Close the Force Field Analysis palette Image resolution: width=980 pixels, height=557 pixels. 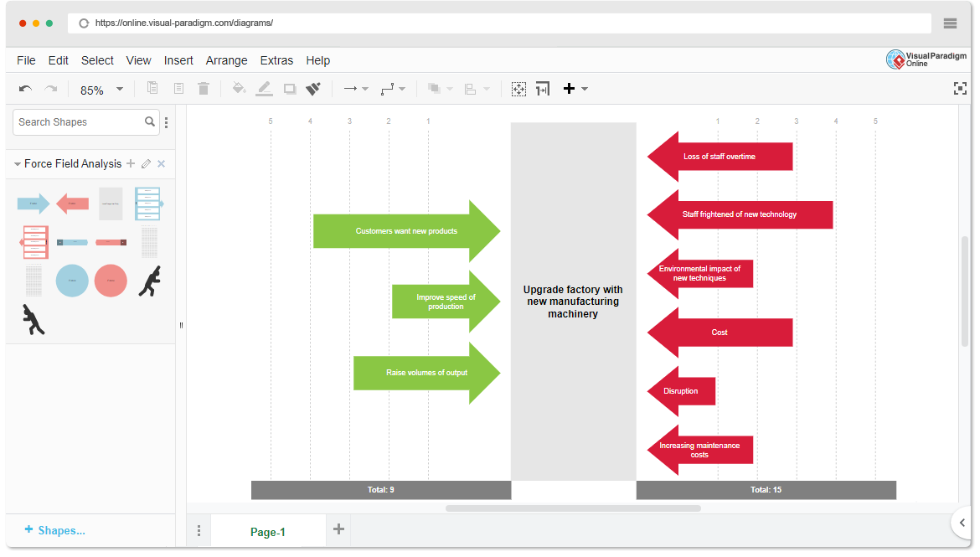(x=162, y=164)
